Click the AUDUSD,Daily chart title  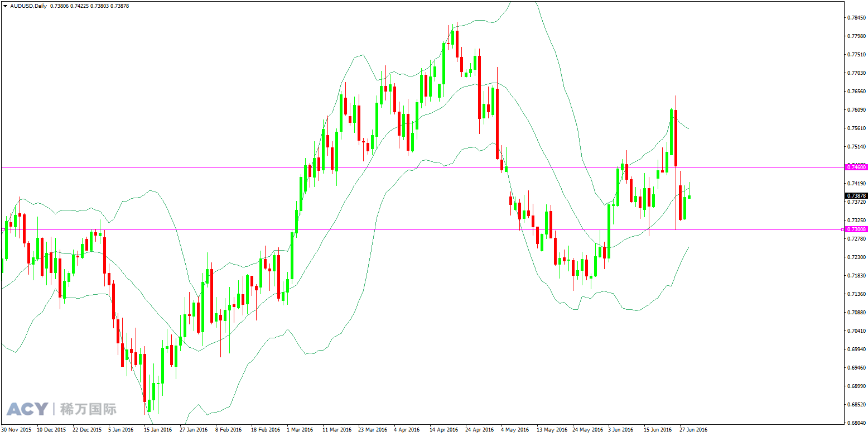point(28,6)
